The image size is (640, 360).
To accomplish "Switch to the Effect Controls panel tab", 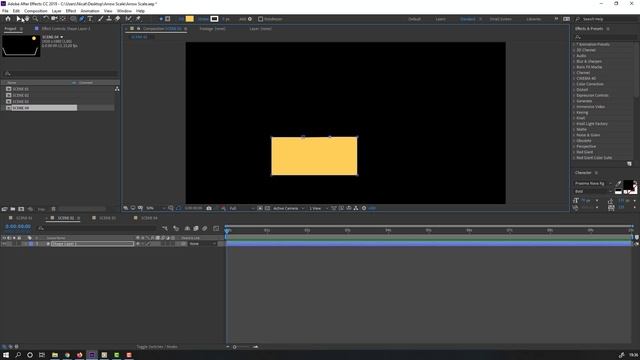I will pyautogui.click(x=66, y=29).
